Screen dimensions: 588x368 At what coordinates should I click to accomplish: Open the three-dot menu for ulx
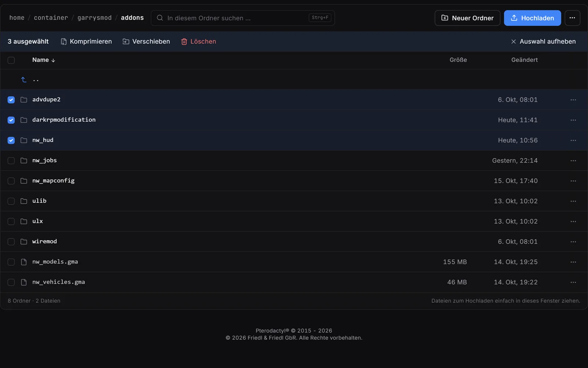(x=573, y=221)
